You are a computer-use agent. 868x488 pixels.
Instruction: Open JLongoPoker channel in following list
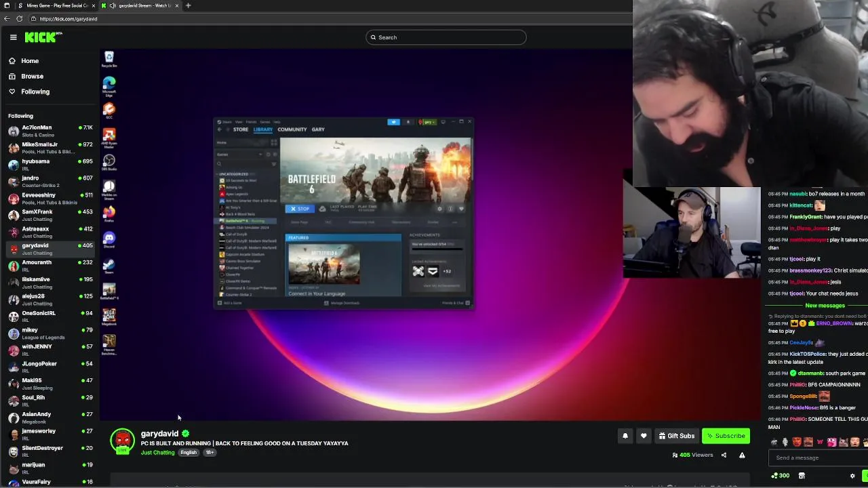pos(50,367)
